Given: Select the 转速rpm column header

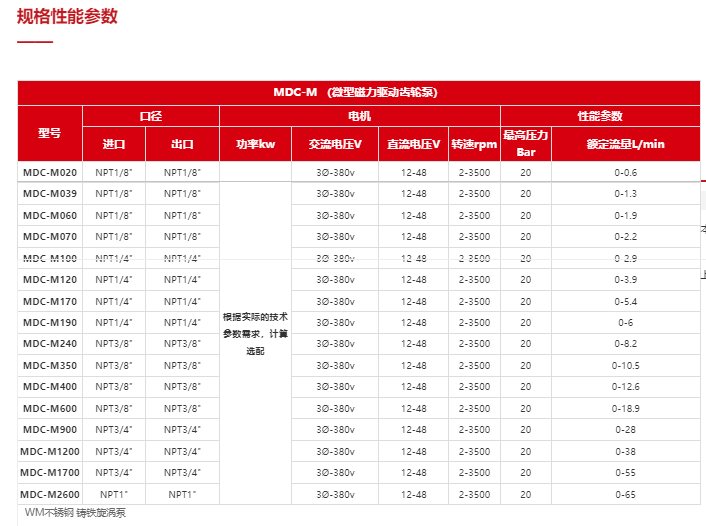Looking at the screenshot, I should 474,144.
